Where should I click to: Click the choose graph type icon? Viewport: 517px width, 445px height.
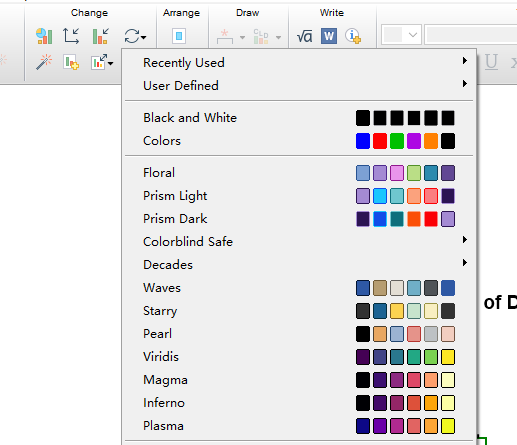pyautogui.click(x=44, y=36)
